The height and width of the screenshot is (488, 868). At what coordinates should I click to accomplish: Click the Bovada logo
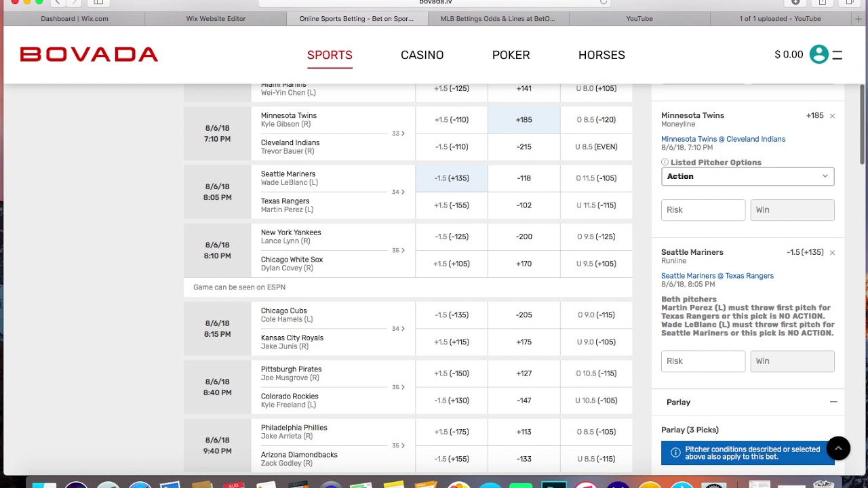pyautogui.click(x=89, y=54)
